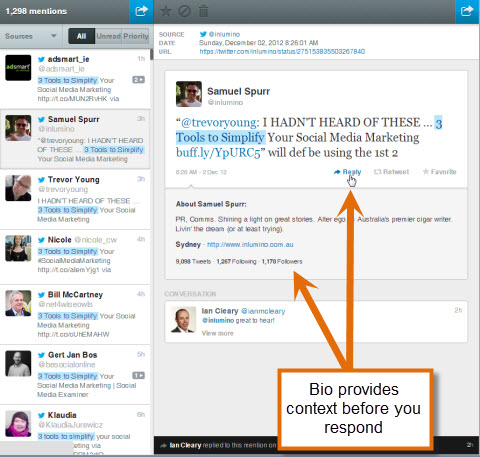Click conversation count badge on adsmart_ie mention
Screen dimensions: 480x457
[x=138, y=80]
